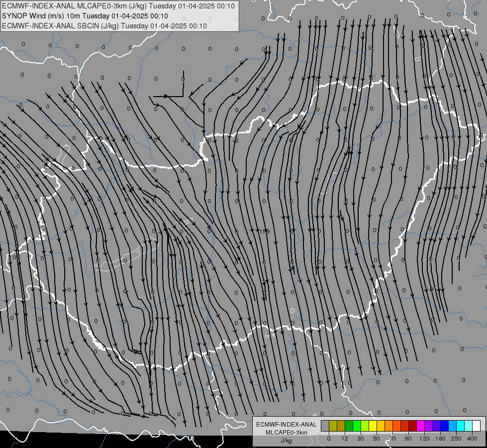Click the legend value 120
Image resolution: width=487 pixels, height=448 pixels.
click(x=424, y=439)
